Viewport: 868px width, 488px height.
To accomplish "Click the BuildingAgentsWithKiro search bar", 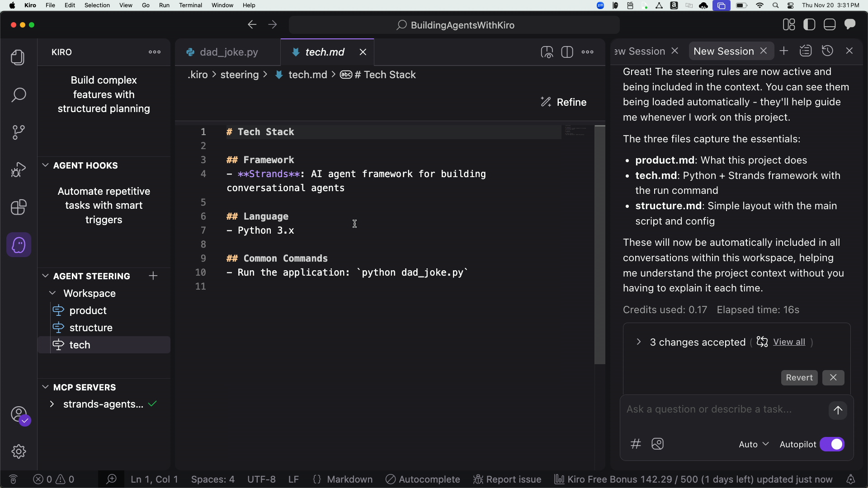I will (x=454, y=25).
